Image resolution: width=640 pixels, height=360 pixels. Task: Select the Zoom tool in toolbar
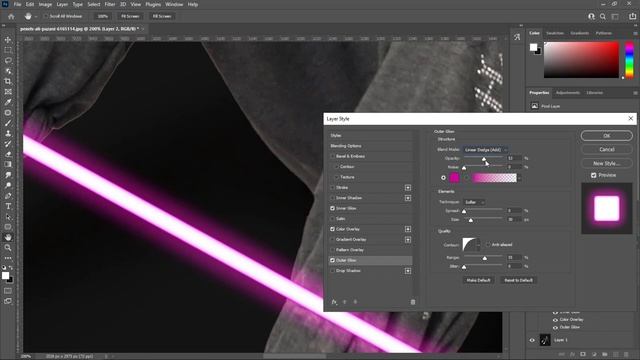tap(8, 248)
